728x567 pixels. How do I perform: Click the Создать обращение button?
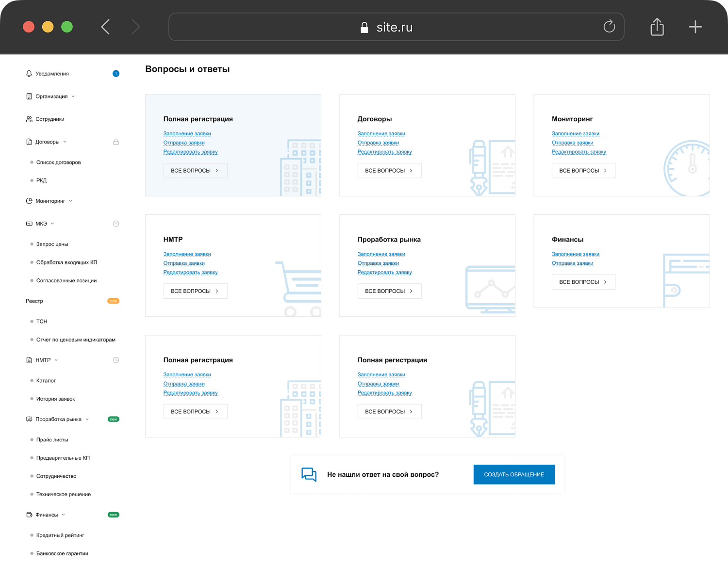(514, 474)
